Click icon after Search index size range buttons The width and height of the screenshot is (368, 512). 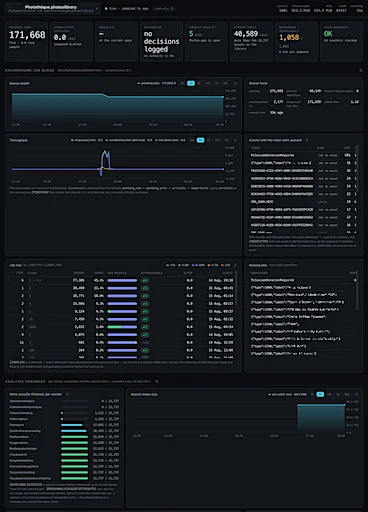[x=356, y=394]
